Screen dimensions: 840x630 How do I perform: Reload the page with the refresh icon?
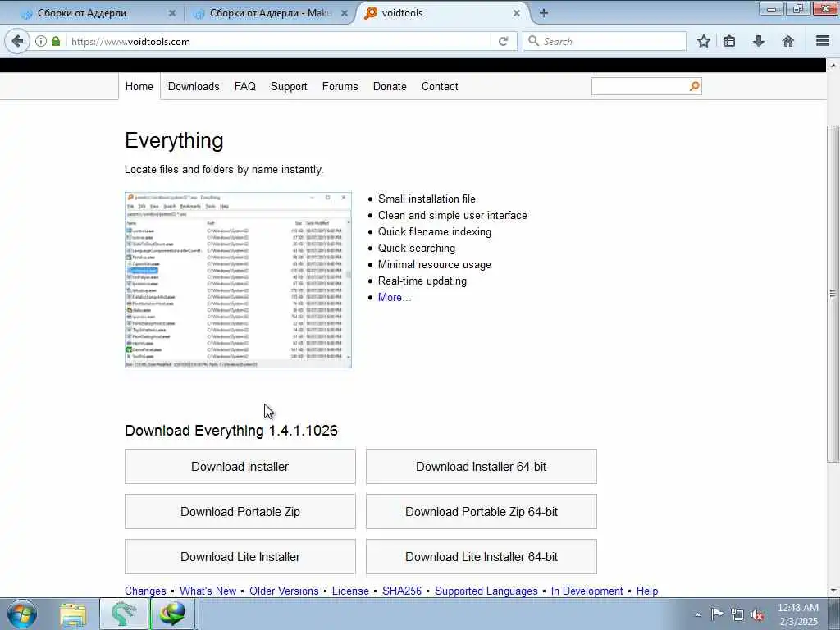(x=503, y=41)
